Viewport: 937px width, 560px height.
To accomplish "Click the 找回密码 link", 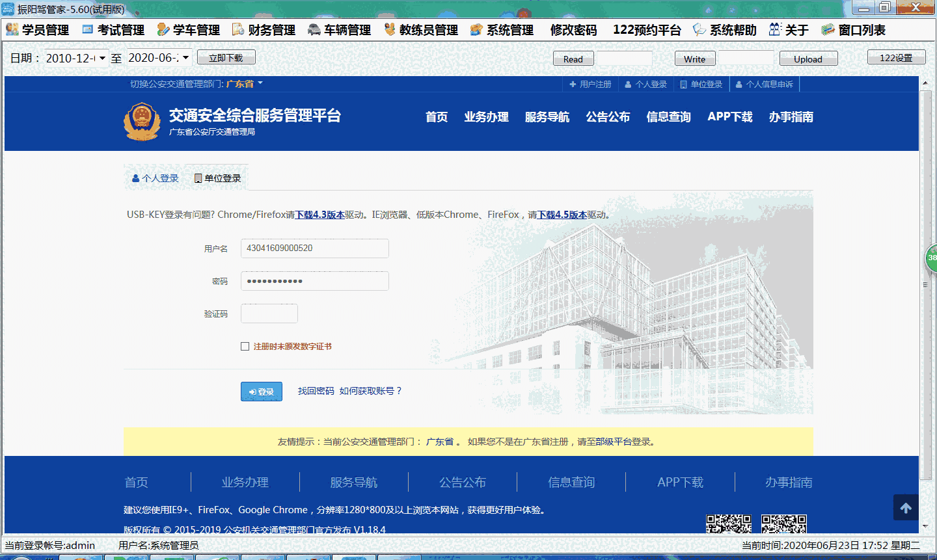I will coord(316,391).
